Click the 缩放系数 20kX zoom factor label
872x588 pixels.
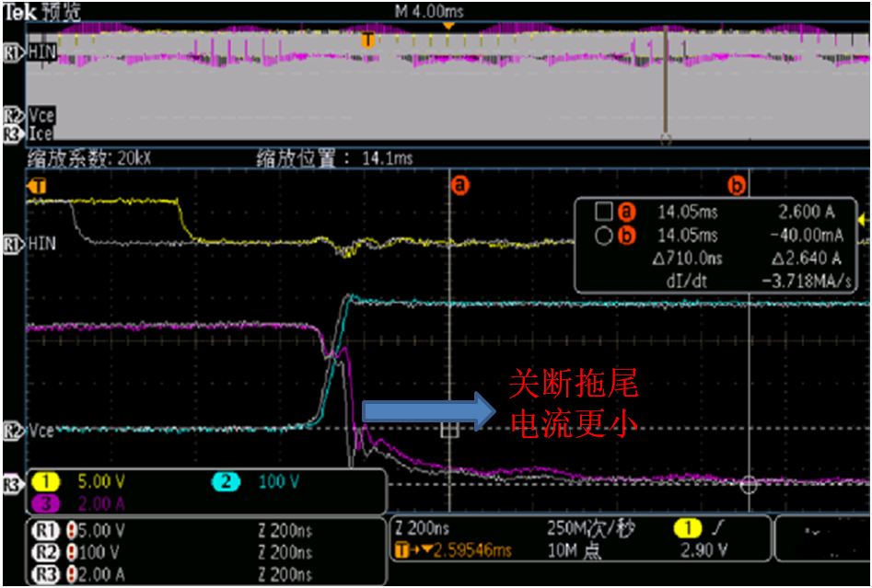(89, 158)
